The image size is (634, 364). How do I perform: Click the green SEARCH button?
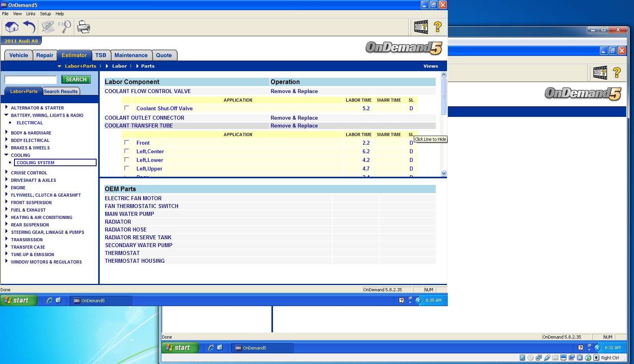[x=76, y=79]
